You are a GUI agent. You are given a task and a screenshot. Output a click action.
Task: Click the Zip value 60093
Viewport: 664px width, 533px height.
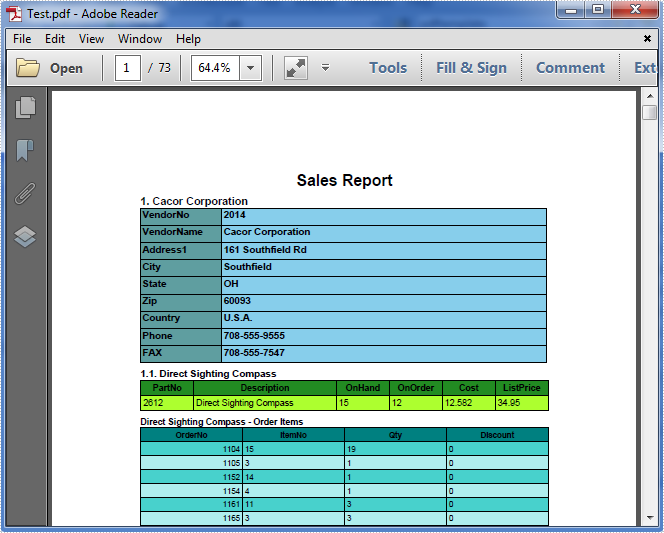tap(237, 301)
